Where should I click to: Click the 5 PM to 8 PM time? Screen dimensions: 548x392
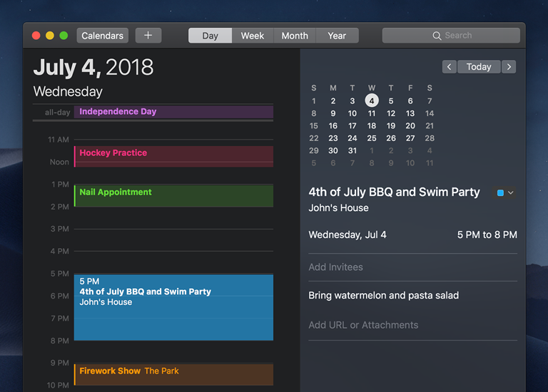coord(487,234)
